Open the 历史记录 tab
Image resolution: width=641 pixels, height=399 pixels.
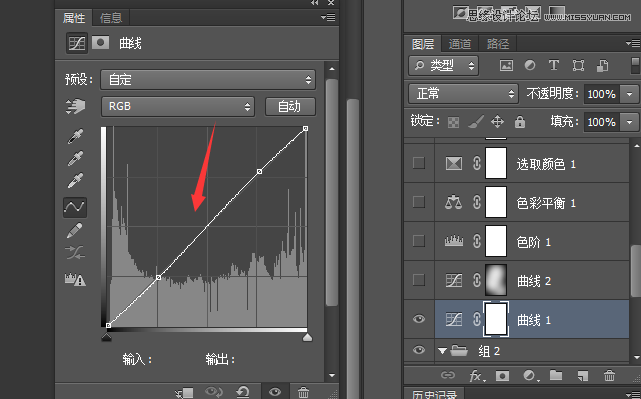coord(434,395)
